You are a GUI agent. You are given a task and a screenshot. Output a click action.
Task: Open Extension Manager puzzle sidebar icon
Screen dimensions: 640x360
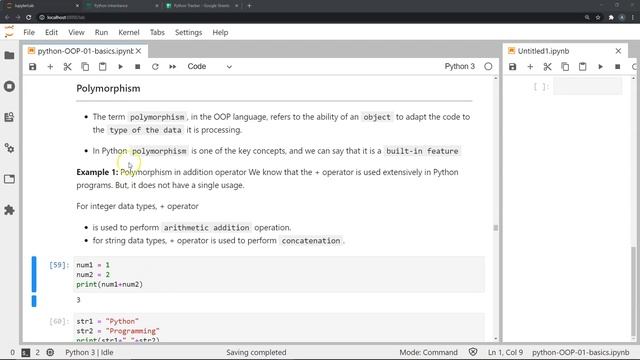9,210
